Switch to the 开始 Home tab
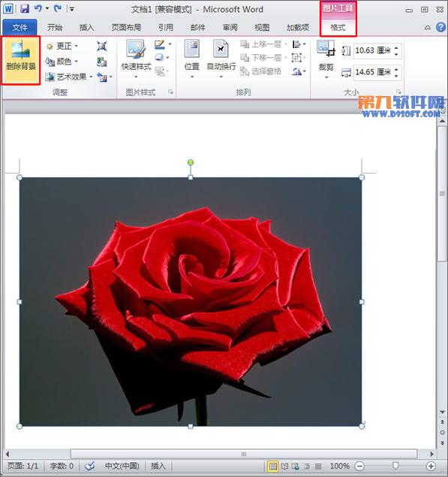The height and width of the screenshot is (477, 448). 55,28
